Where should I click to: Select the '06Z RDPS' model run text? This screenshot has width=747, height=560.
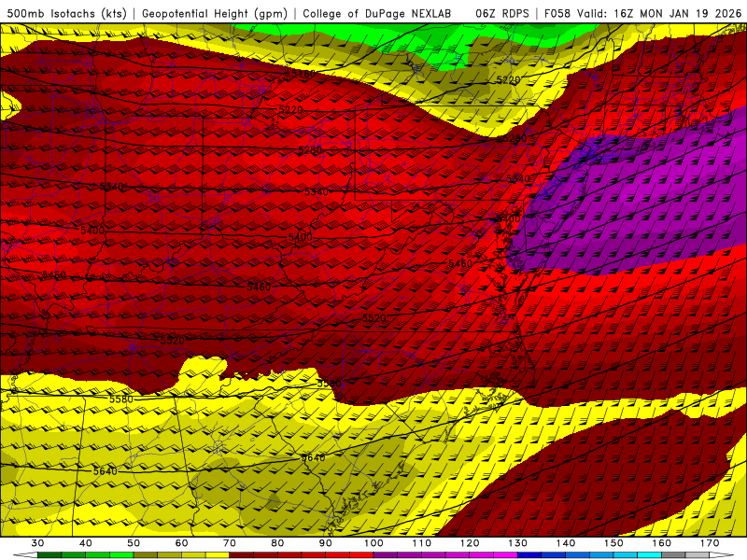pos(502,13)
